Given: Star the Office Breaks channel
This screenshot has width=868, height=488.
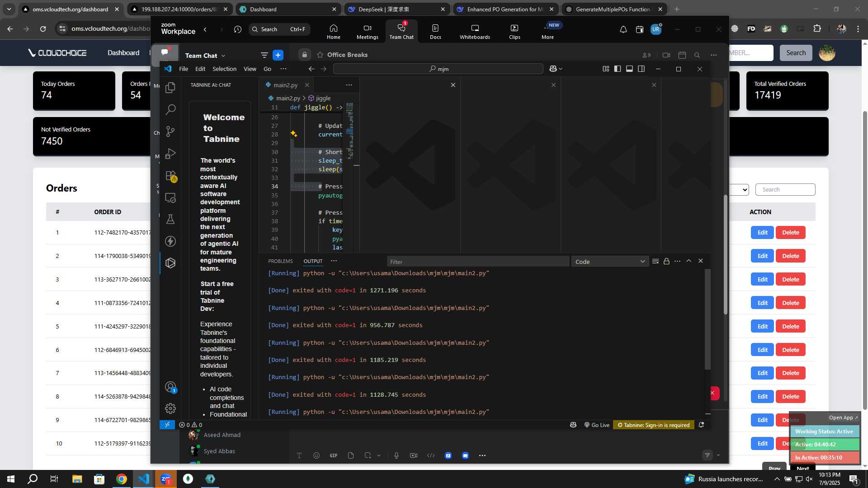Looking at the screenshot, I should (x=320, y=55).
